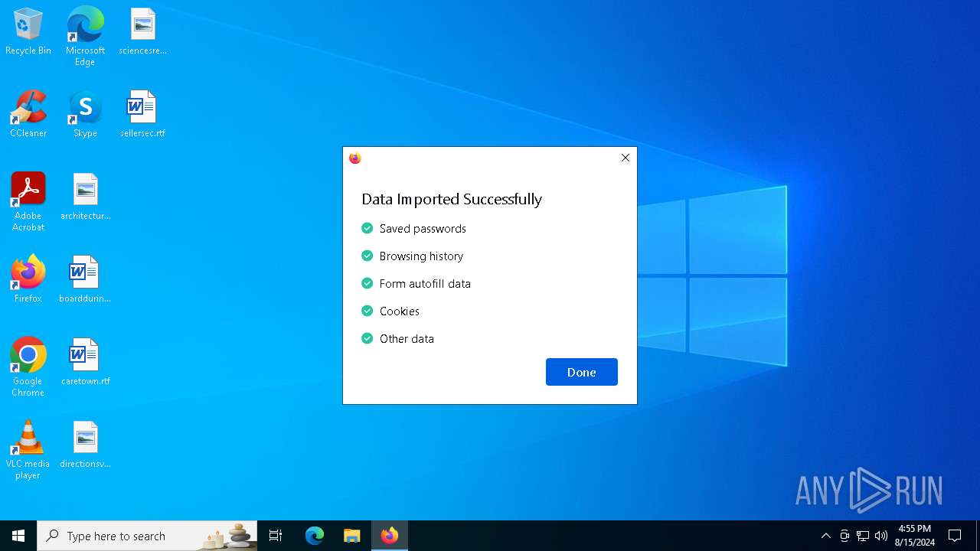Click the Browsing history checkmark icon
Viewport: 980px width, 551px height.
367,256
